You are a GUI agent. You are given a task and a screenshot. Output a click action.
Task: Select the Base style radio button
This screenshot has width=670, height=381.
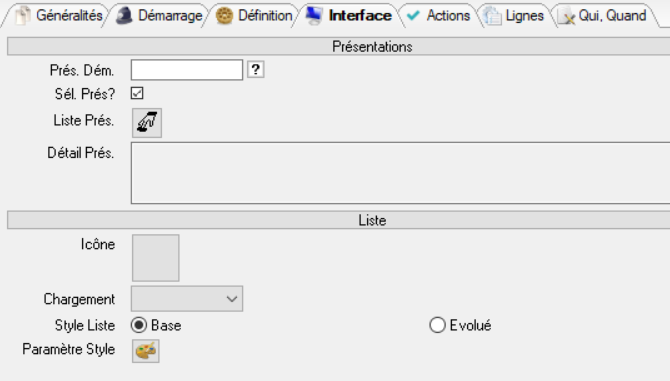click(x=139, y=325)
